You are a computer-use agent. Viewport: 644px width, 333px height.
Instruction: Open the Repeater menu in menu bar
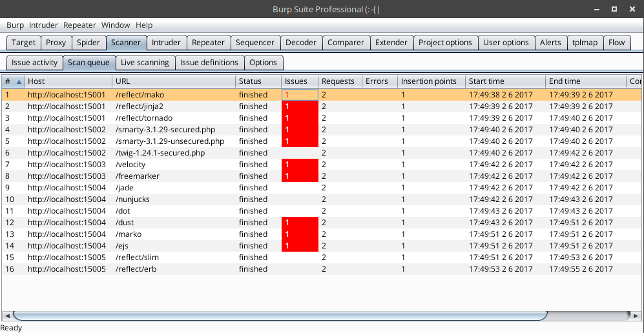[80, 25]
